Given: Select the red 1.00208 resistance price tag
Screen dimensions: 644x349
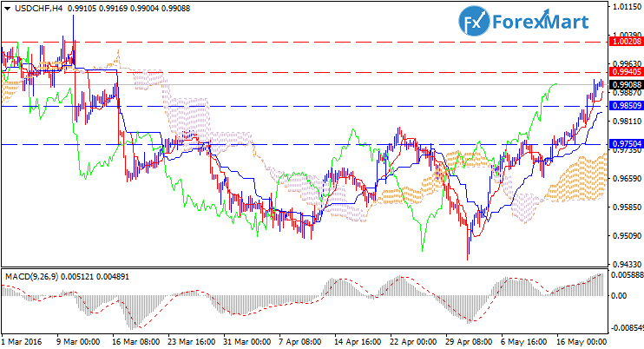Looking at the screenshot, I should click(x=626, y=41).
